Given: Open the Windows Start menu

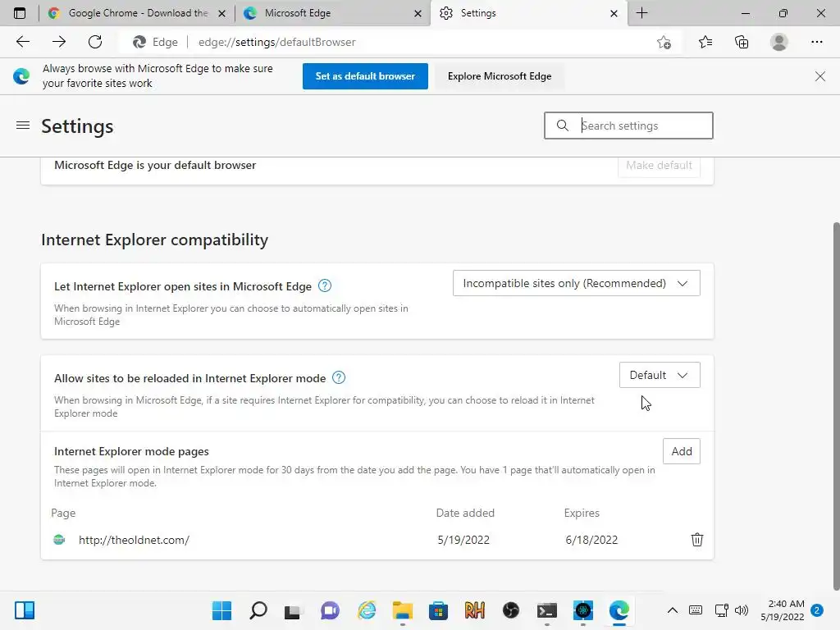Looking at the screenshot, I should [x=221, y=610].
